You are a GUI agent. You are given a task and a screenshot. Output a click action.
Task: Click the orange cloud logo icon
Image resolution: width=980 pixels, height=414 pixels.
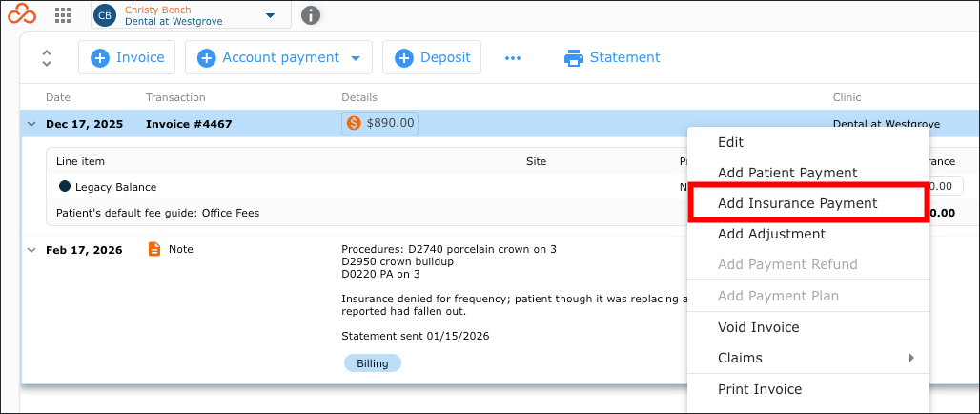point(22,14)
